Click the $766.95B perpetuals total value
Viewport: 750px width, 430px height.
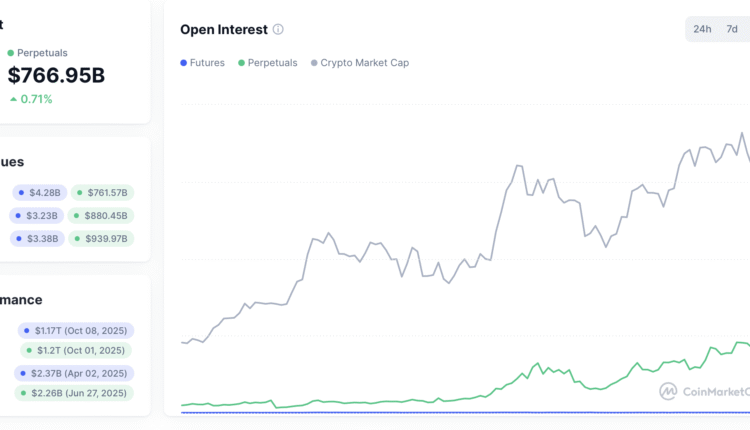[x=56, y=76]
